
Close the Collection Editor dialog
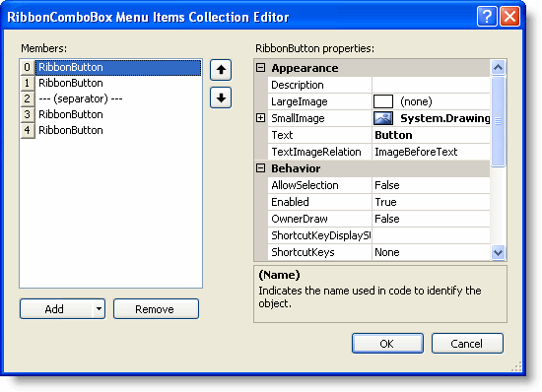[x=509, y=16]
